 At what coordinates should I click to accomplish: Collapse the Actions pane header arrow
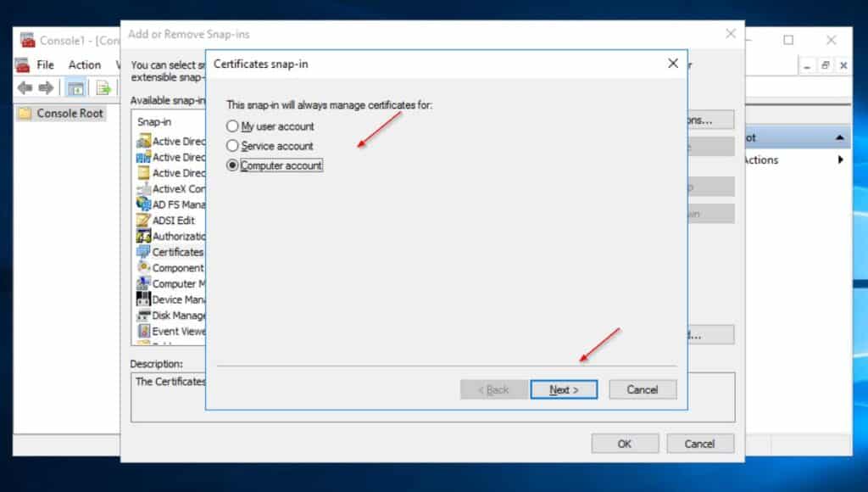(840, 137)
